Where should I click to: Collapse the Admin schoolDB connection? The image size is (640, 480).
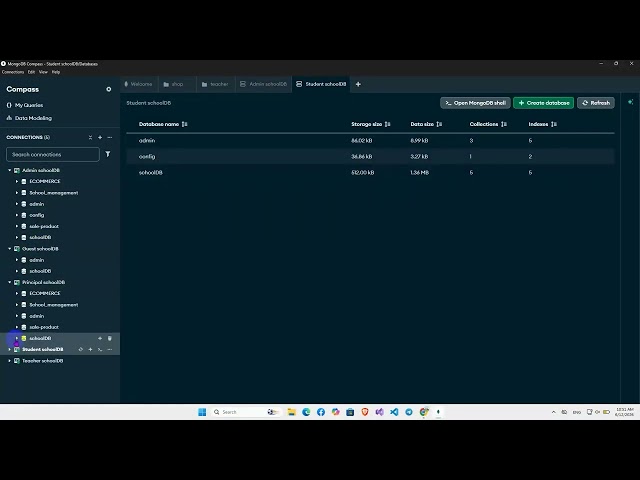coord(9,170)
